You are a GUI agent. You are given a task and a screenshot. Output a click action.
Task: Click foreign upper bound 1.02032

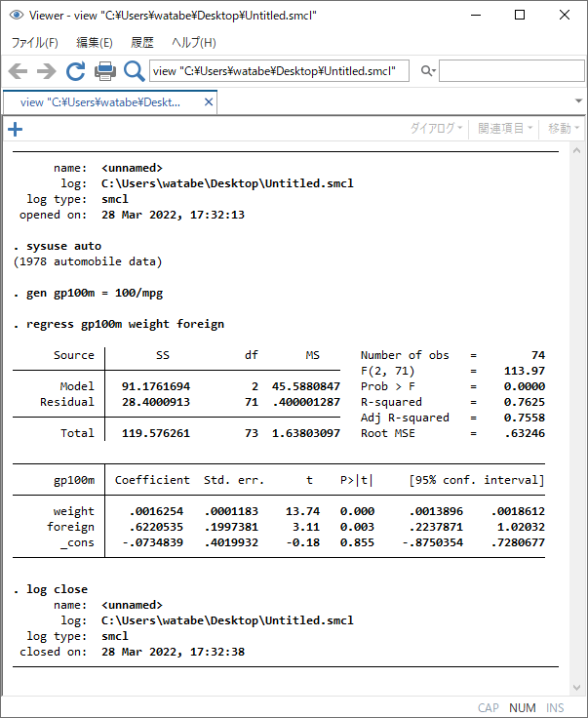[x=521, y=527]
